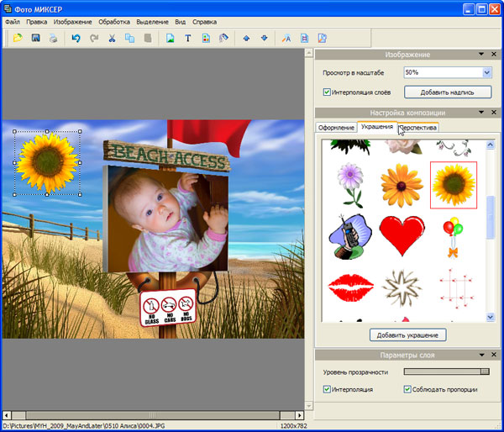Open the Обработка menu
The width and height of the screenshot is (504, 432).
(114, 20)
